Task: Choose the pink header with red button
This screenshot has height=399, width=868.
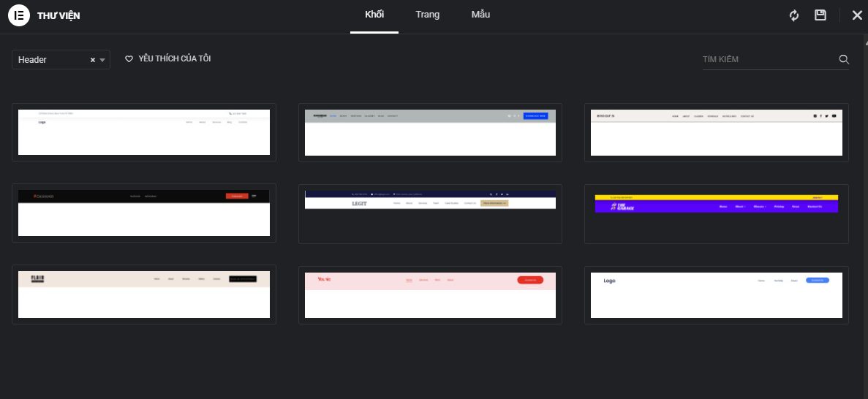Action: pos(430,294)
